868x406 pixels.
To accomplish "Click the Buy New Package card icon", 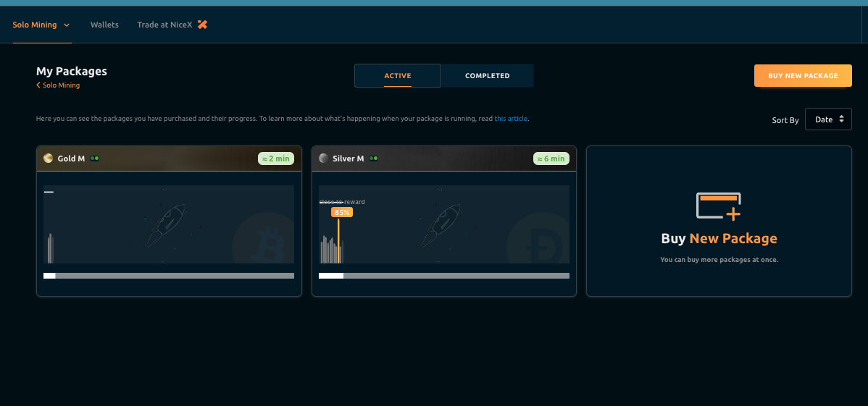I will [x=718, y=206].
